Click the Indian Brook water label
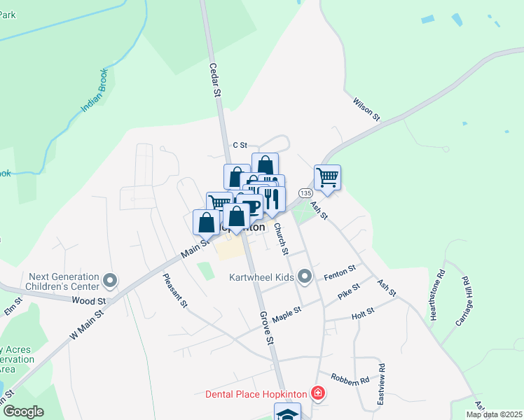Image resolution: width=524 pixels, height=420 pixels. (x=95, y=90)
